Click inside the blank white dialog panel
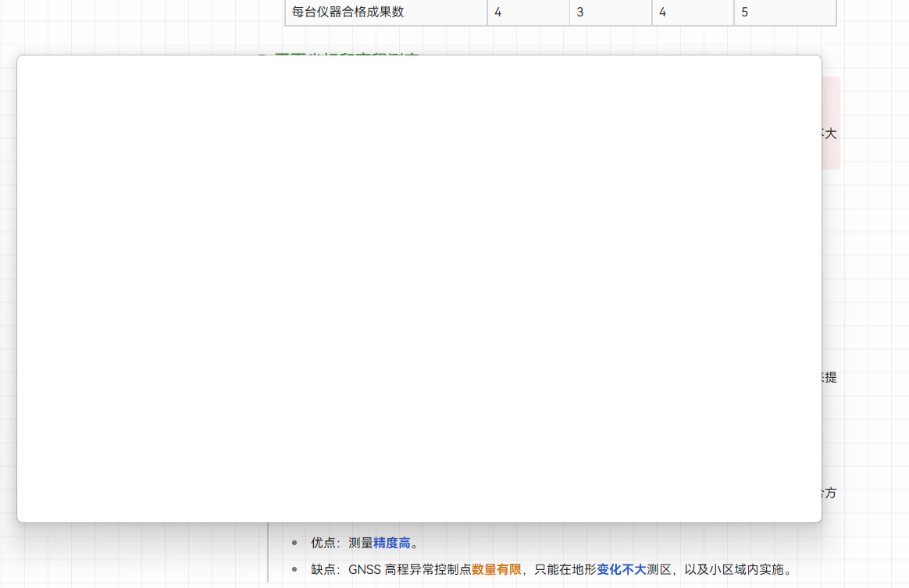This screenshot has height=588, width=909. 419,289
